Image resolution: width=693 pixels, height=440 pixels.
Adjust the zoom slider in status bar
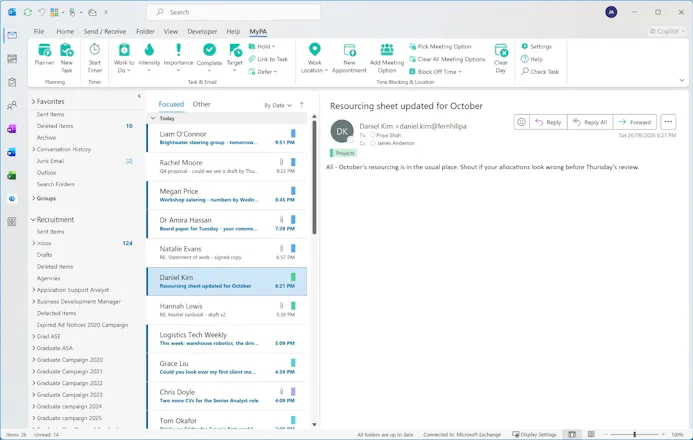pos(634,435)
